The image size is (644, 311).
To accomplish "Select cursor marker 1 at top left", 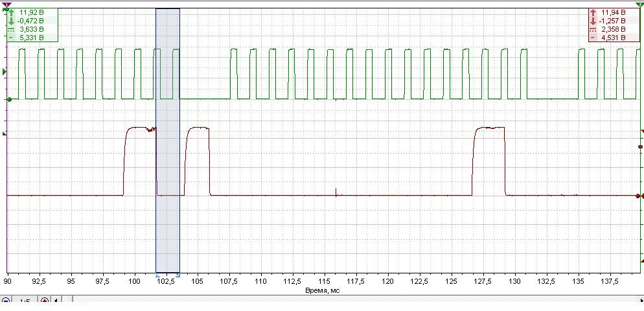I will point(7,4).
